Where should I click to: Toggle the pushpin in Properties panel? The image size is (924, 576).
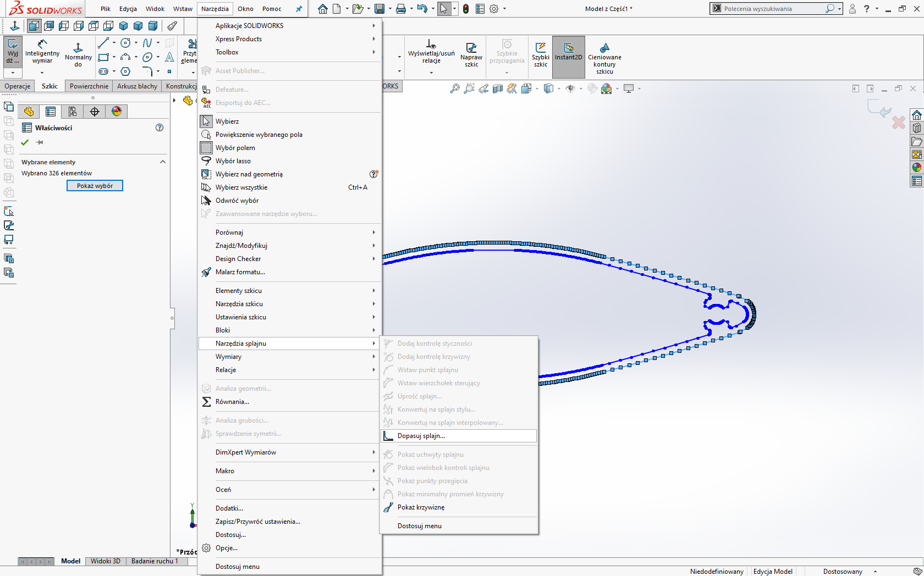[x=40, y=142]
